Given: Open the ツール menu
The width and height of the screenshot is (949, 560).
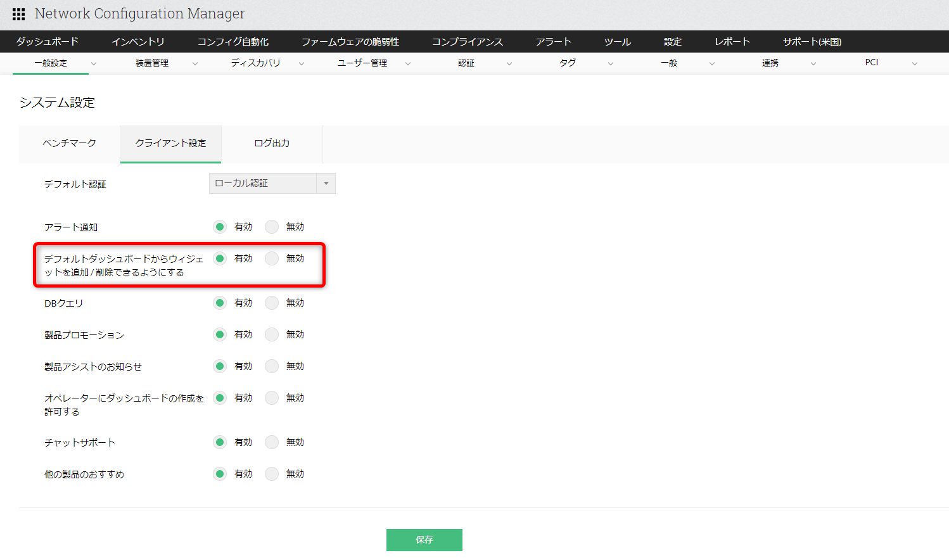Looking at the screenshot, I should (x=618, y=42).
